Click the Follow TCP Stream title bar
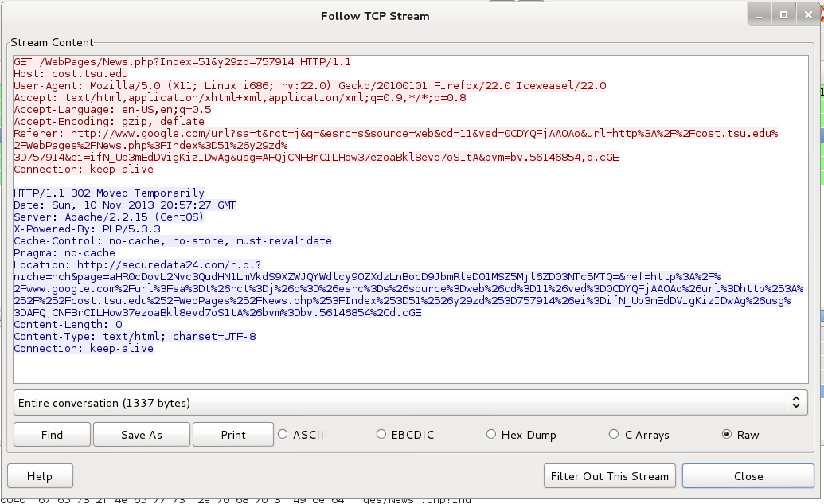824x504 pixels. 375,16
